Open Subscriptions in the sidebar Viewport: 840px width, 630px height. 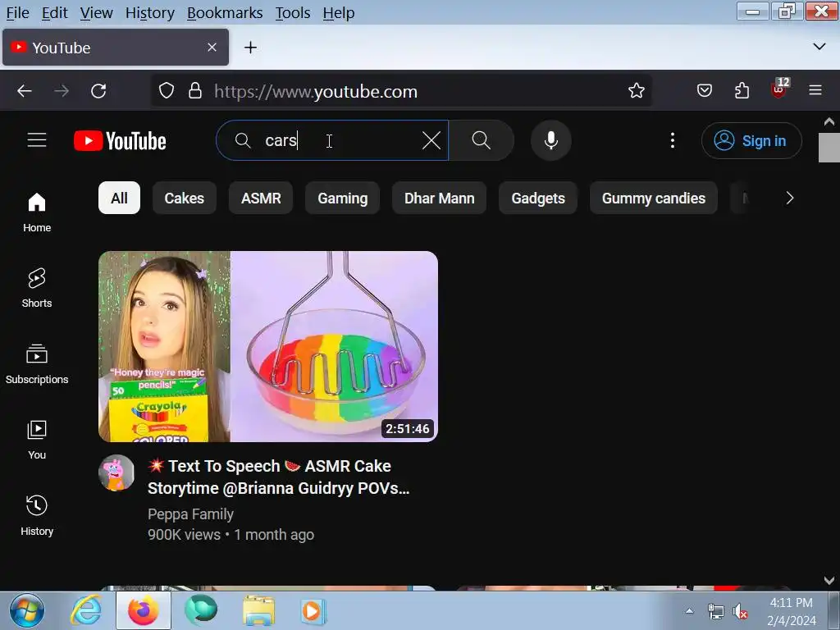point(37,364)
